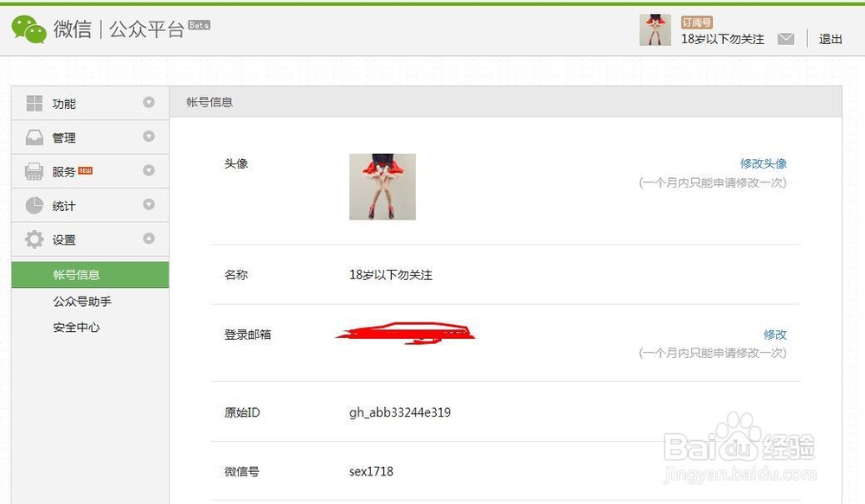
Task: Open 安全中心 in the sidebar
Action: click(x=76, y=327)
